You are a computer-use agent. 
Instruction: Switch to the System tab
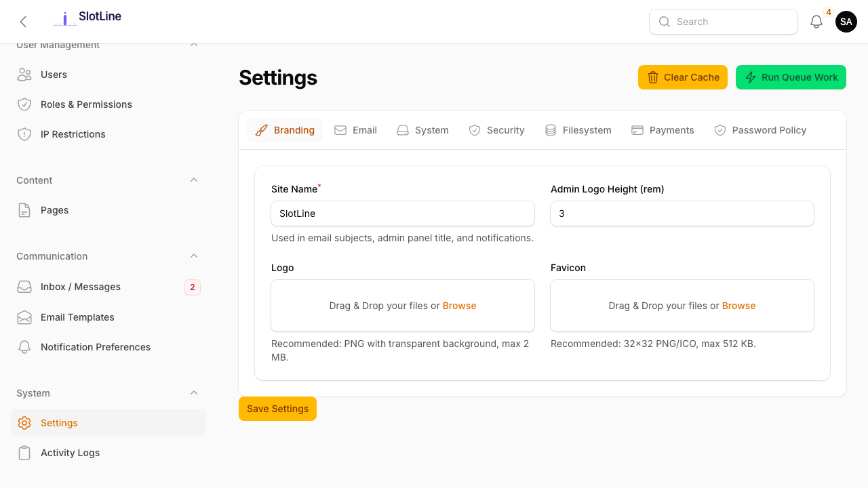point(422,130)
